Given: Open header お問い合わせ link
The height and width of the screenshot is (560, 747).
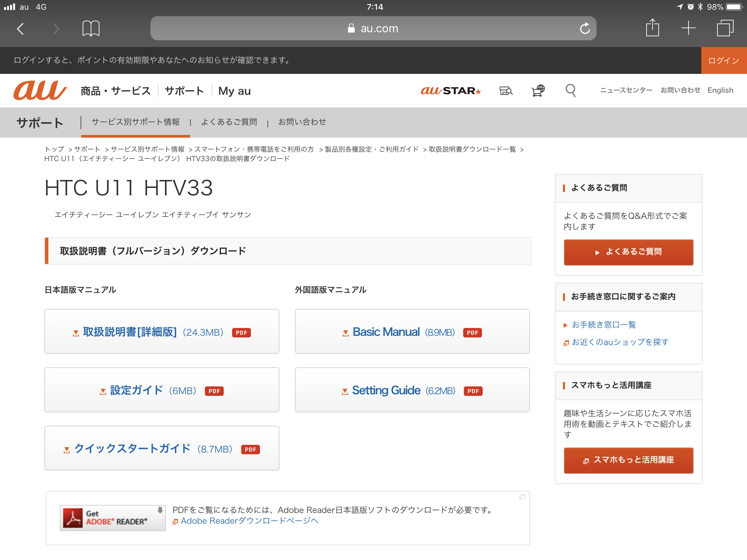Looking at the screenshot, I should 680,90.
